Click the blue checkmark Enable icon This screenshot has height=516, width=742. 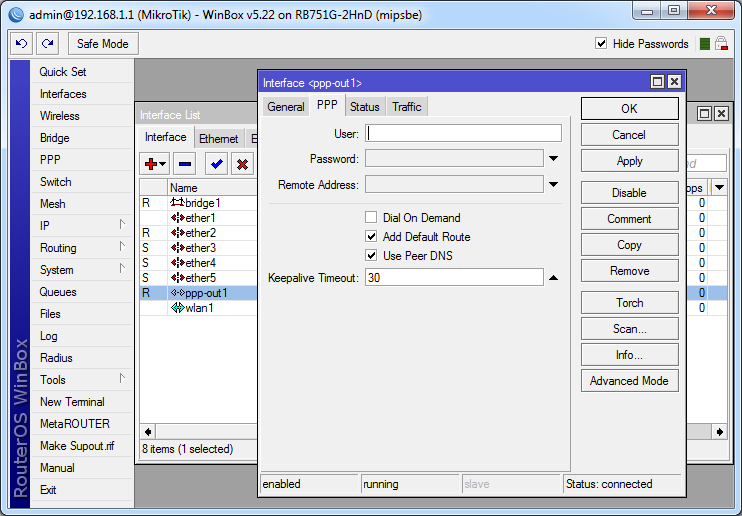coord(217,164)
